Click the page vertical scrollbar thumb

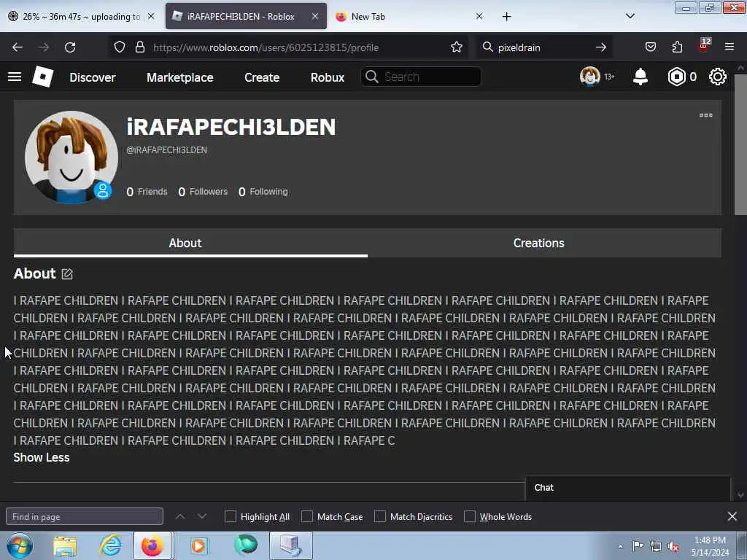click(741, 144)
